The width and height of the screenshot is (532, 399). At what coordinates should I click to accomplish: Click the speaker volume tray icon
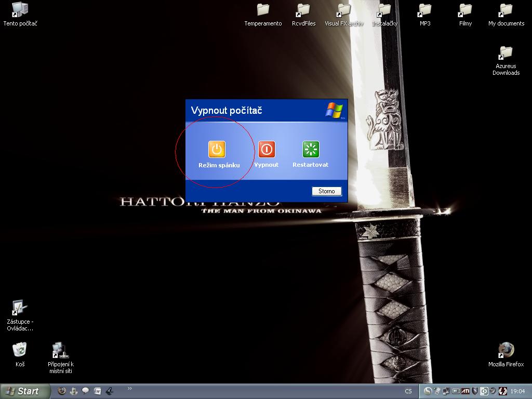point(493,391)
